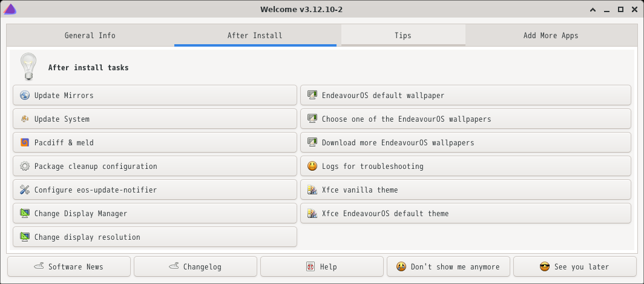This screenshot has width=644, height=284.
Task: Open the Add More Apps tab
Action: [x=550, y=35]
